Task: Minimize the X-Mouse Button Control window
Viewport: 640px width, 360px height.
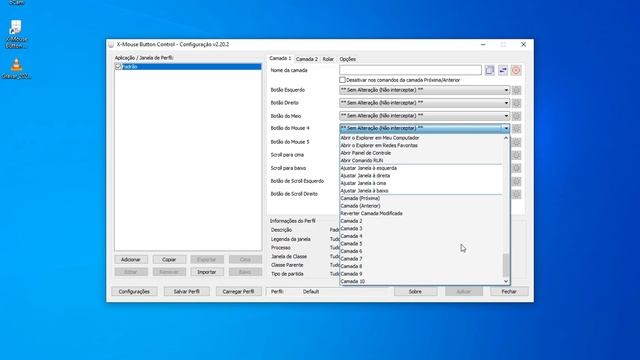Action: [483, 44]
